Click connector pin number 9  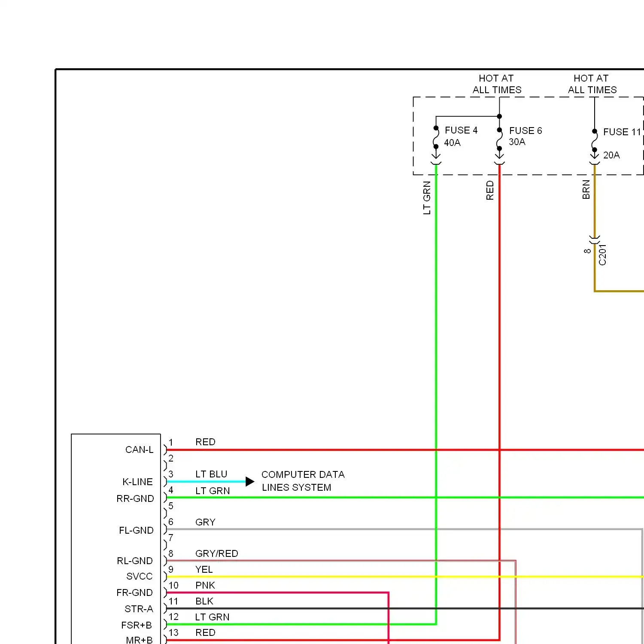coord(171,569)
